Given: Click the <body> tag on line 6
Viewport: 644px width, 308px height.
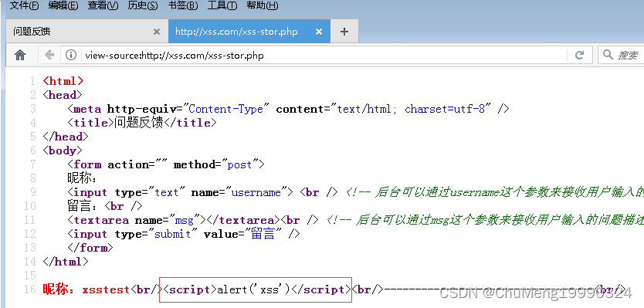Looking at the screenshot, I should pos(63,151).
